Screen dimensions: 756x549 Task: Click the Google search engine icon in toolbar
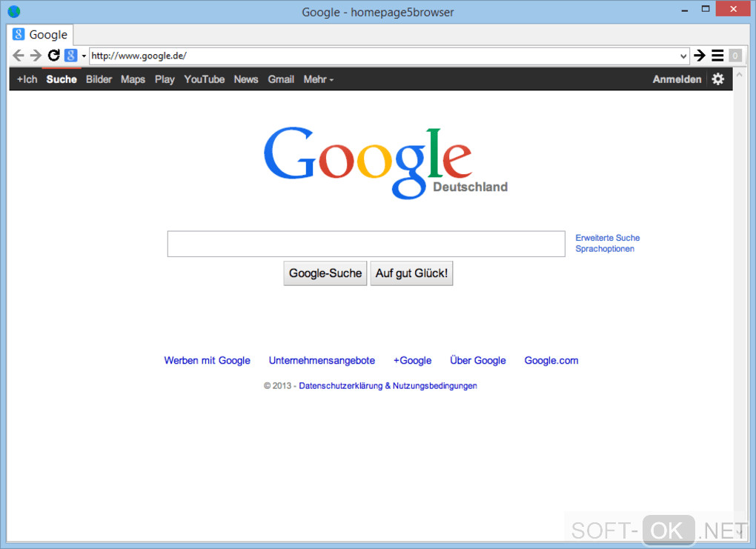tap(71, 56)
